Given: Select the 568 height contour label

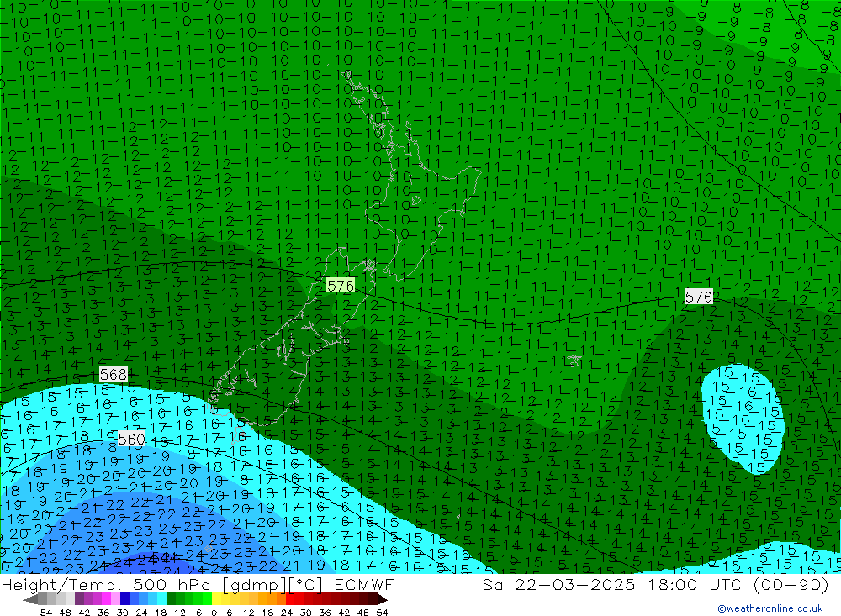Looking at the screenshot, I should (x=114, y=374).
